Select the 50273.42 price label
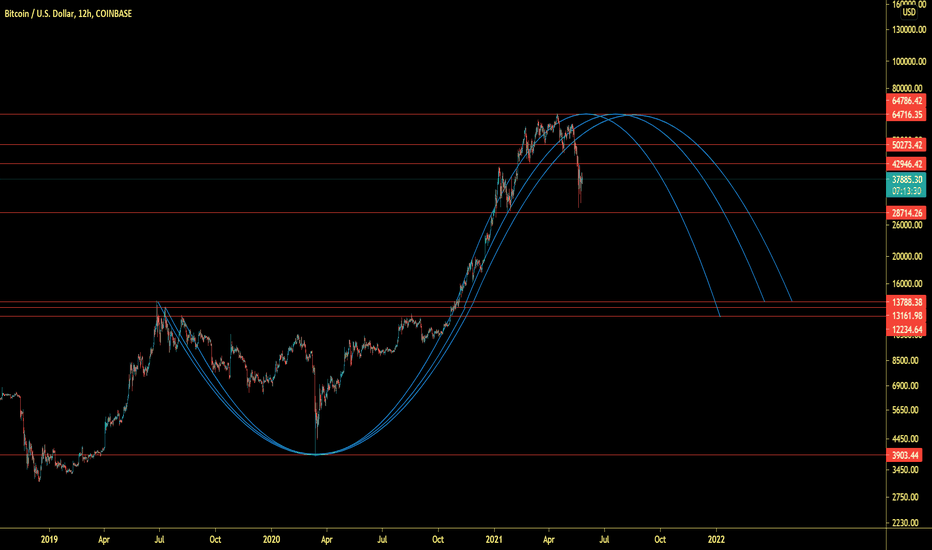 point(906,144)
